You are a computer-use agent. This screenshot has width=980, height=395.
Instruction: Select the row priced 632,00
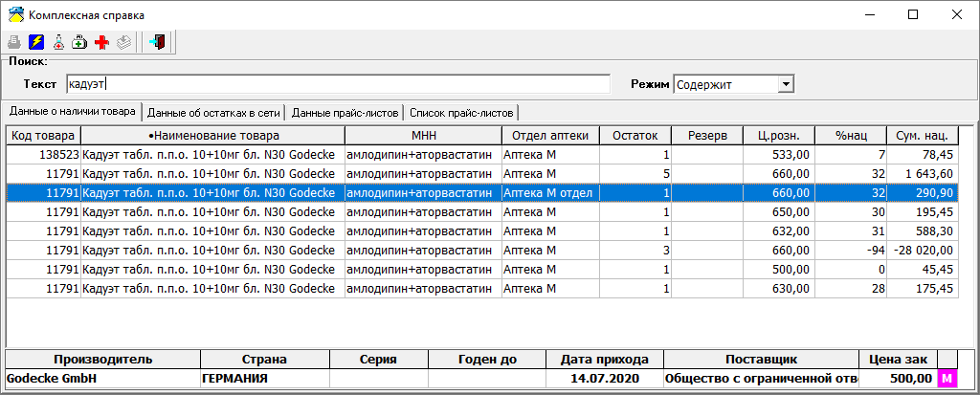point(482,231)
